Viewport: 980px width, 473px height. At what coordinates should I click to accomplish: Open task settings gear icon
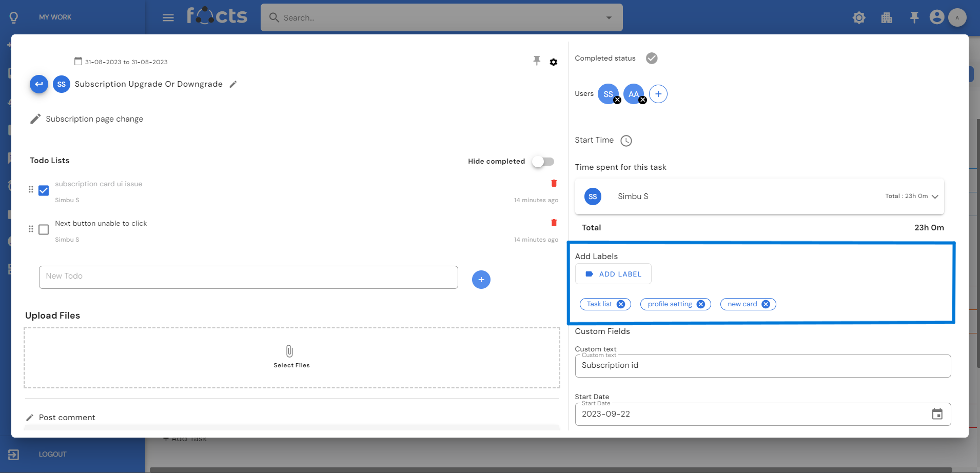553,62
